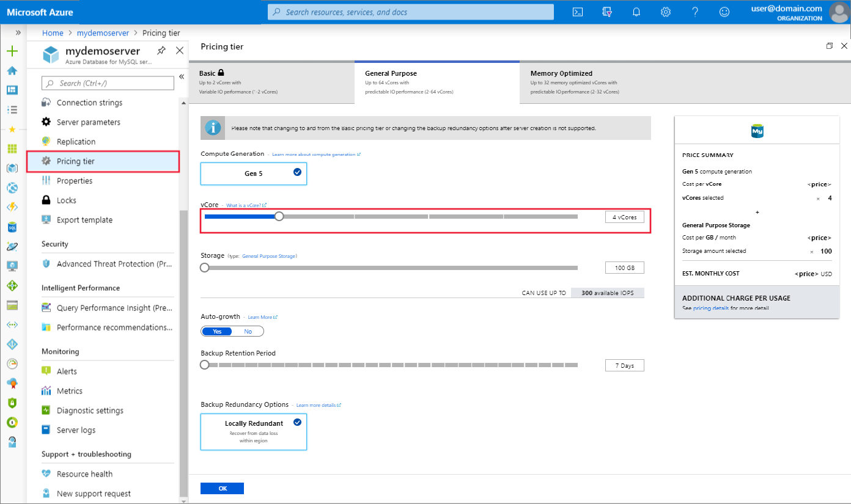Viewport: 851px width, 504px height.
Task: Open Azure Cosmos DB planet icon
Action: pyautogui.click(x=12, y=246)
